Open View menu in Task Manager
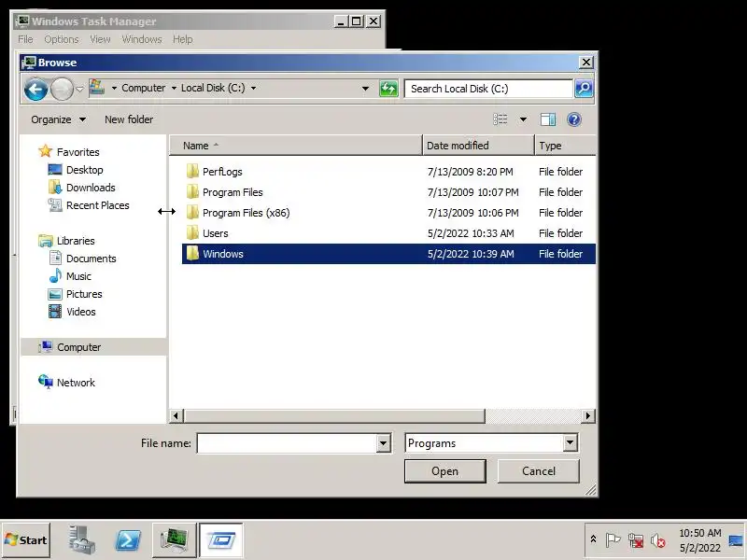 click(x=100, y=39)
